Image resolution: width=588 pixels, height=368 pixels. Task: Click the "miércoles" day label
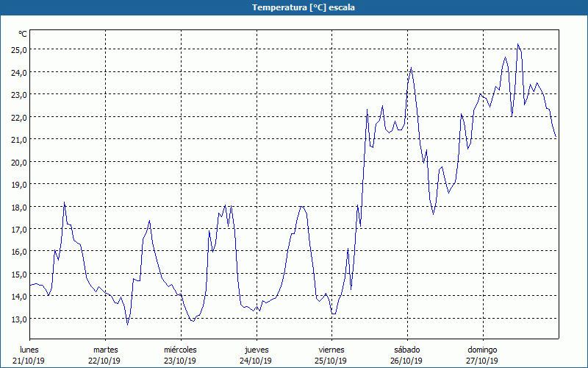pyautogui.click(x=180, y=350)
